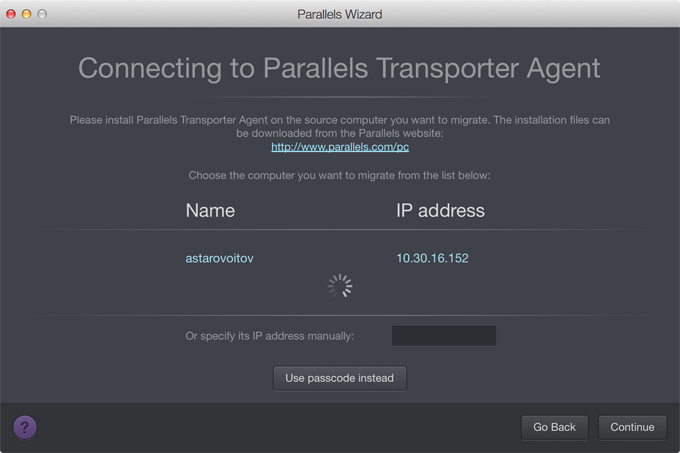Click the 'Choose the computer you want to migrate' text

pyautogui.click(x=340, y=176)
